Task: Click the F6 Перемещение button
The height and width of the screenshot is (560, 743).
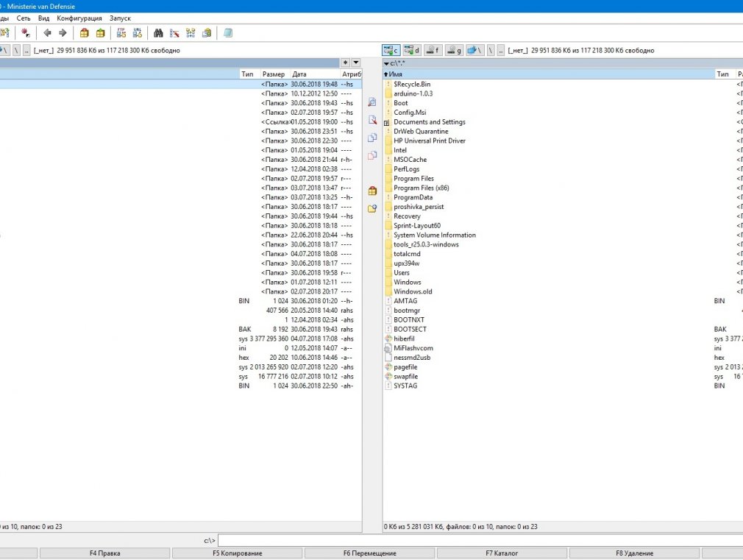Action: [x=369, y=553]
